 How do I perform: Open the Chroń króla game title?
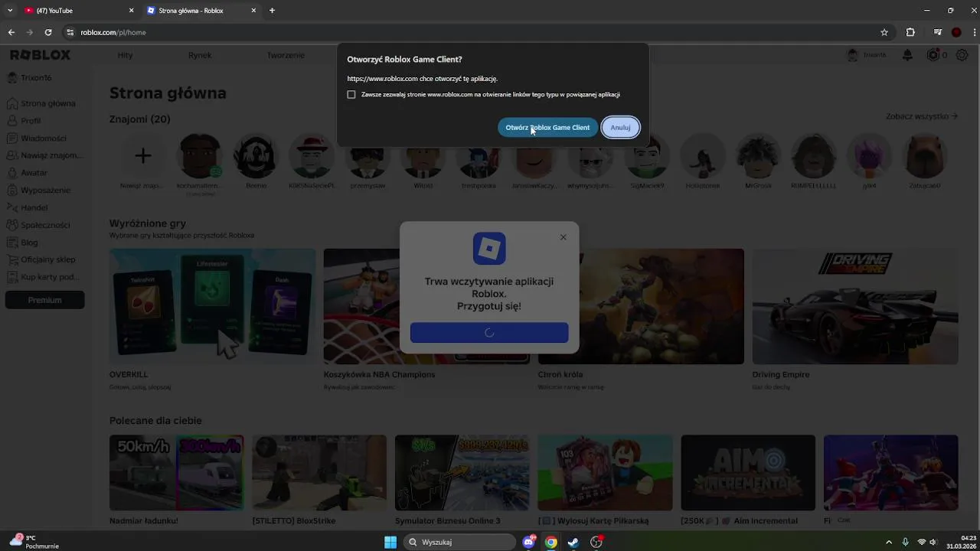point(560,375)
